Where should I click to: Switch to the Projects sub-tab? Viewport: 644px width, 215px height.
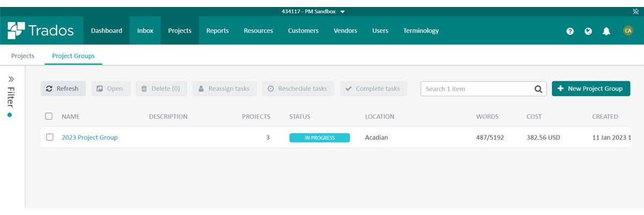point(23,56)
